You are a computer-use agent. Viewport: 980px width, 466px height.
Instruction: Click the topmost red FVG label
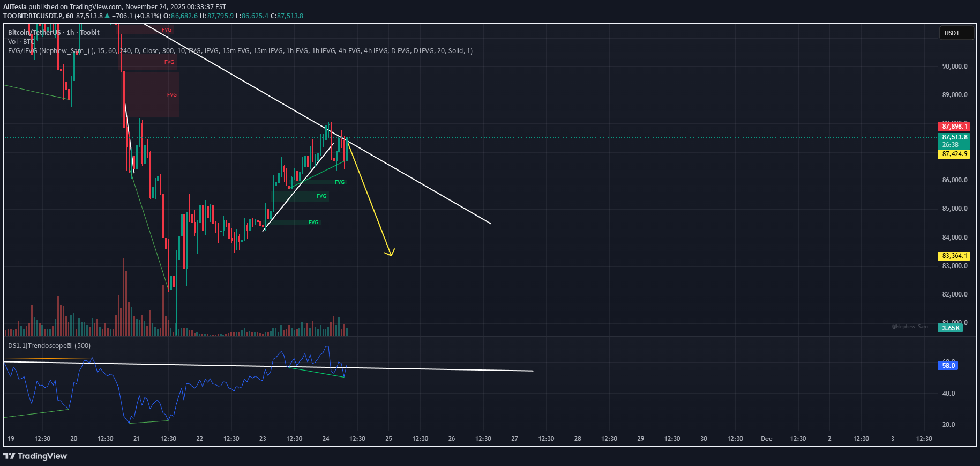[167, 30]
